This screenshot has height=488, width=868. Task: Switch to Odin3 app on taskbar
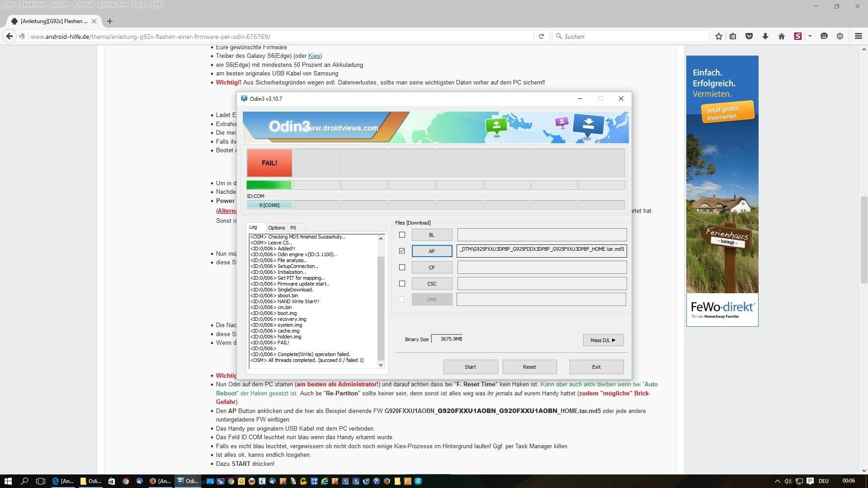point(188,481)
